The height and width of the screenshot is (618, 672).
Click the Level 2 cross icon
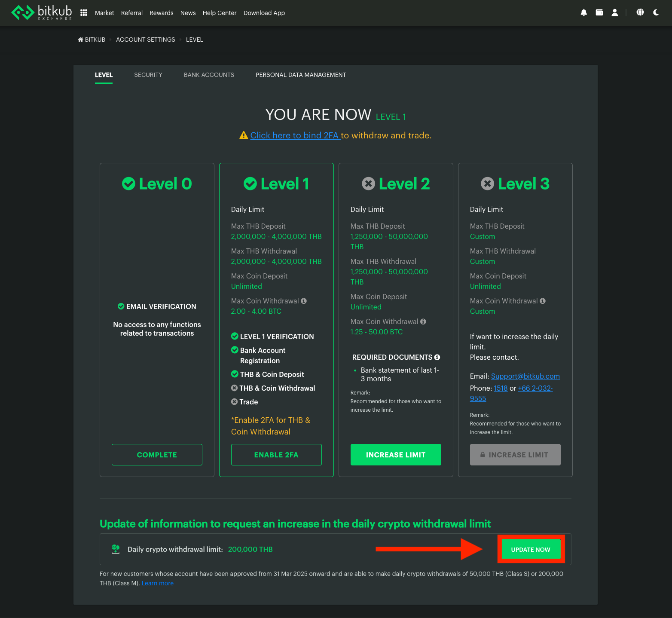tap(368, 184)
